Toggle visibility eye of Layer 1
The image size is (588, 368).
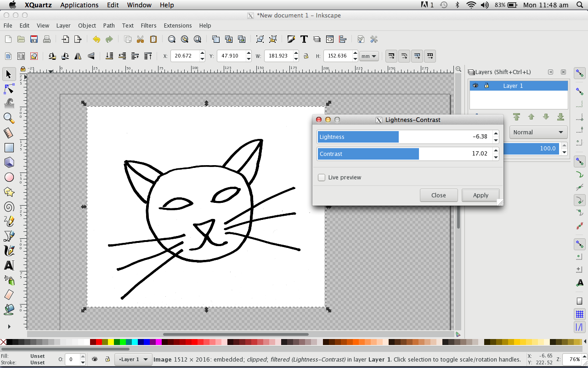tap(475, 86)
